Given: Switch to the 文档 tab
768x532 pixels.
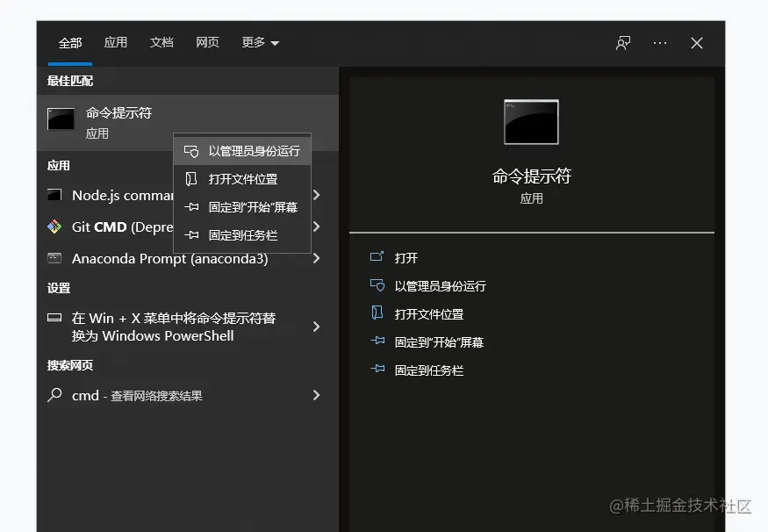Looking at the screenshot, I should click(x=161, y=43).
